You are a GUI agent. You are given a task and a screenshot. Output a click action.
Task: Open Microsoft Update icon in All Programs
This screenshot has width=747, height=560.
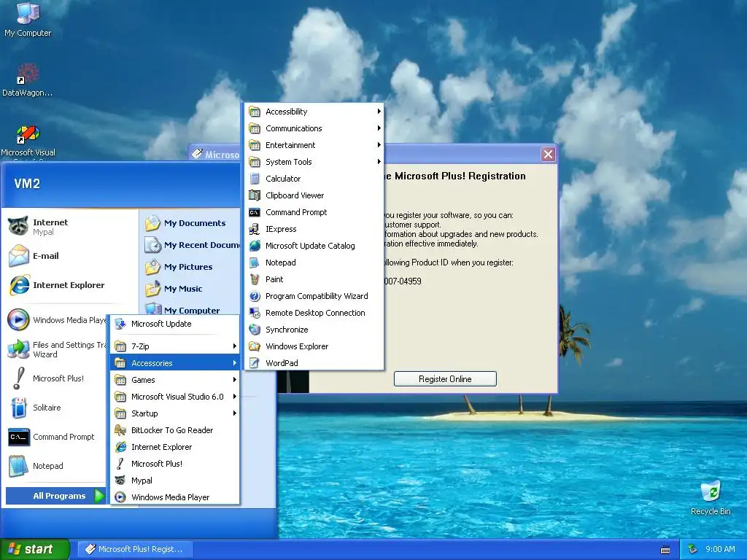pos(120,324)
